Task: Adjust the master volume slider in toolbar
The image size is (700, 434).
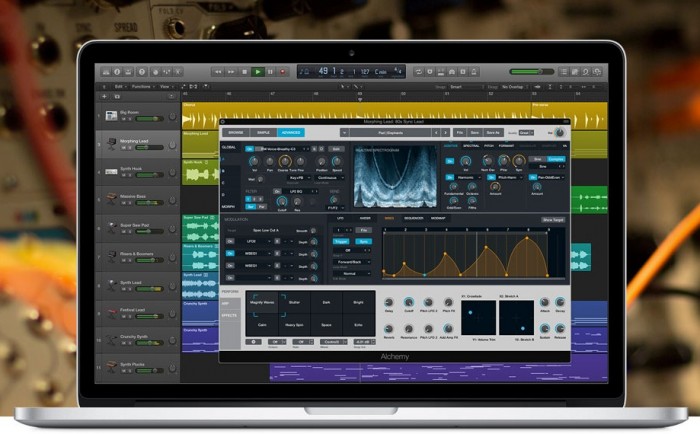Action: [x=531, y=71]
